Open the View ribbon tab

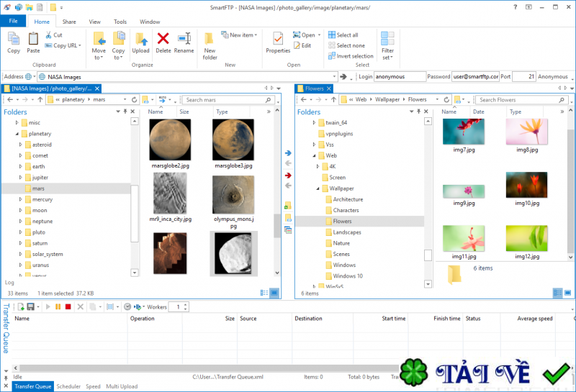(x=94, y=22)
